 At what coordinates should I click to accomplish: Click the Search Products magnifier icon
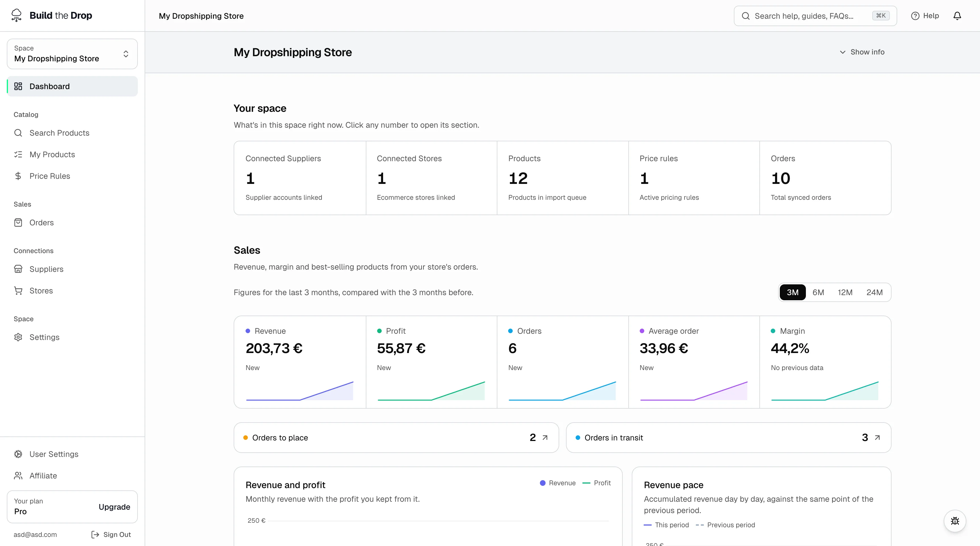[18, 133]
